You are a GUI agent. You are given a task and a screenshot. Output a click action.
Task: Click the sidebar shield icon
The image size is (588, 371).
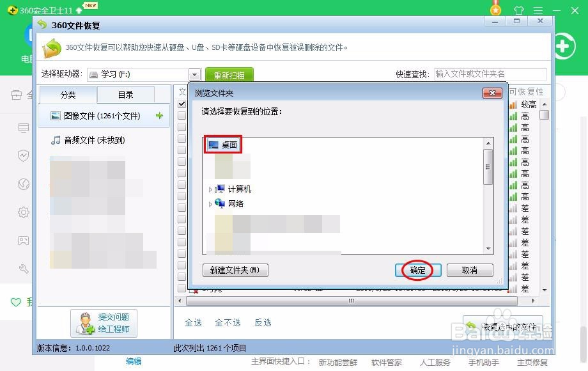[23, 155]
